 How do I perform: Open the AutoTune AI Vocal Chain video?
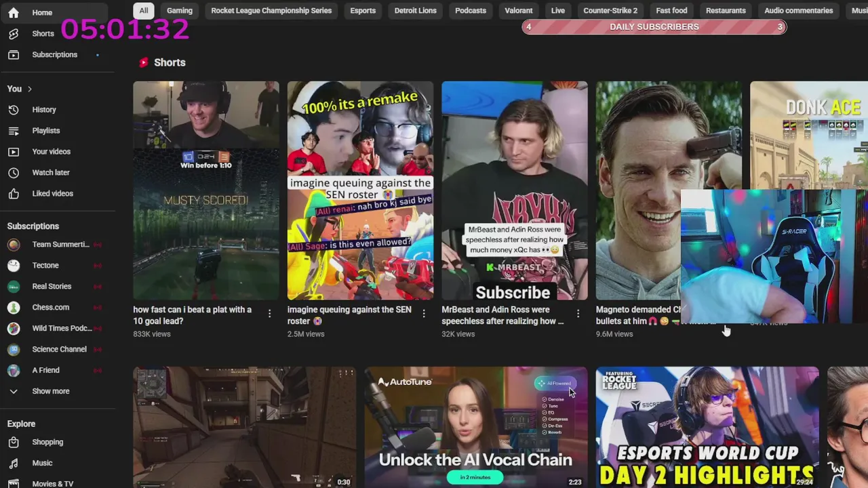pos(476,427)
